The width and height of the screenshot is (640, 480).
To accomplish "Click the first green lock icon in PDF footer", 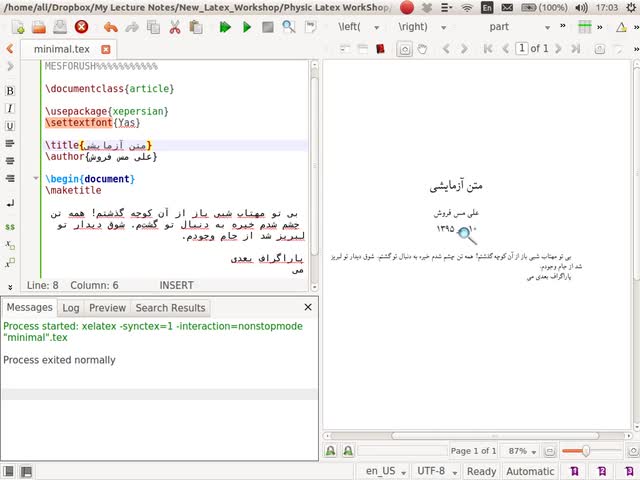I will click(x=330, y=451).
